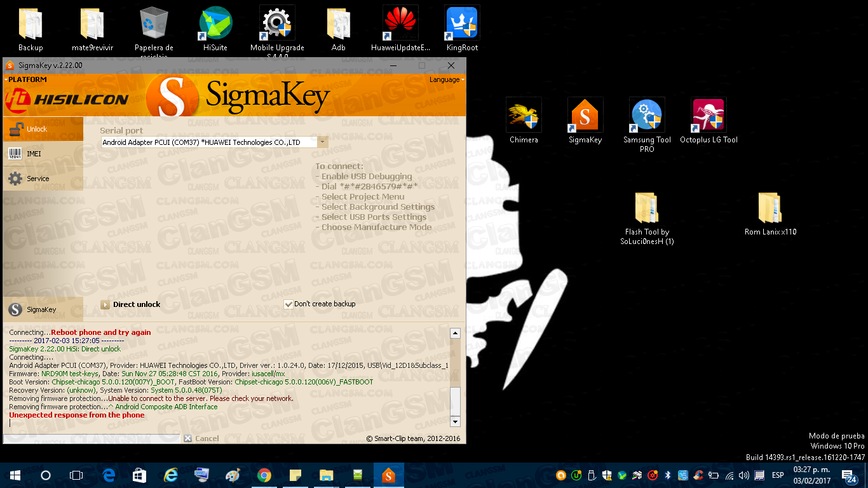Viewport: 868px width, 488px height.
Task: Open Action Center with 24 notifications
Action: click(x=850, y=475)
